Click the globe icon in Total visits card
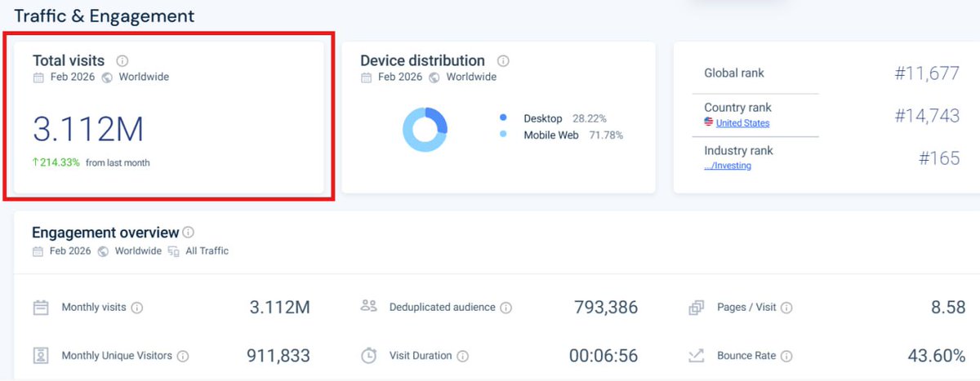The width and height of the screenshot is (980, 381). (x=107, y=78)
